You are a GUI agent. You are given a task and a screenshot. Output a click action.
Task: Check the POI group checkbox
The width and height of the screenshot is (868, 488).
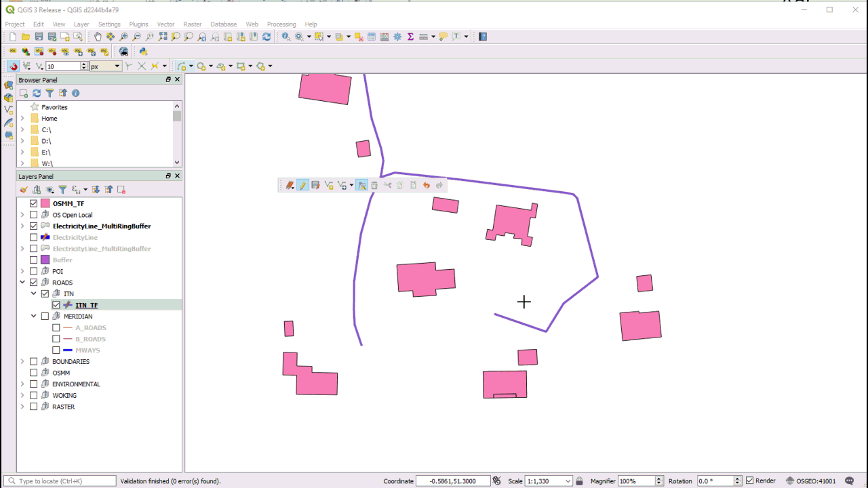tap(34, 271)
